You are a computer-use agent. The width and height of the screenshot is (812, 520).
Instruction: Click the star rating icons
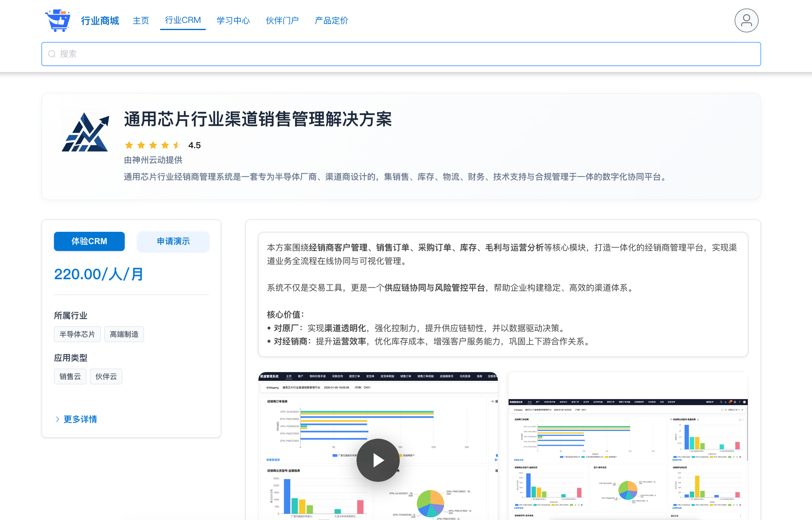coord(153,145)
